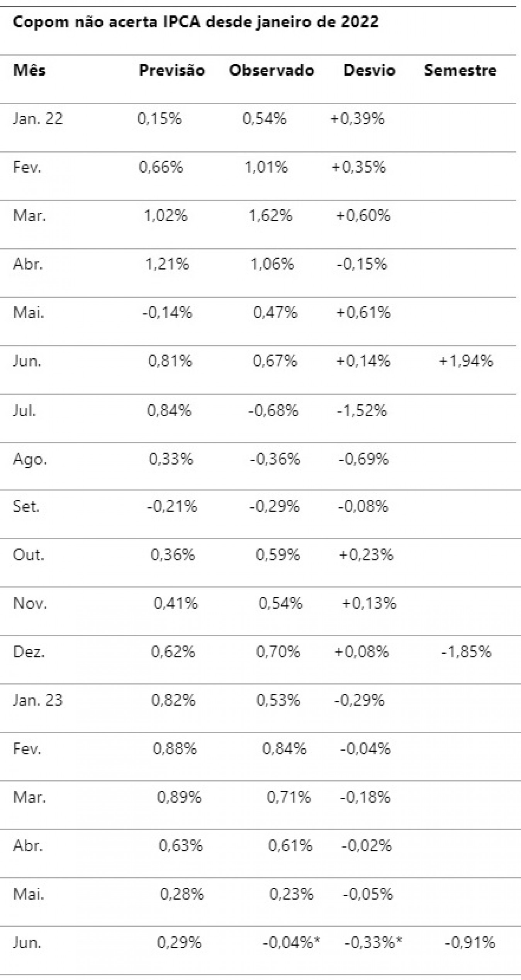Select the Jan. 23 row label
Viewport: 521px width, 980px height.
click(x=38, y=700)
